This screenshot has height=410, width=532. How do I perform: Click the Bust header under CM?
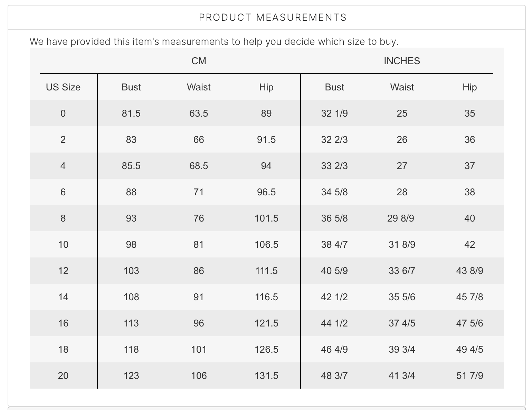point(131,87)
